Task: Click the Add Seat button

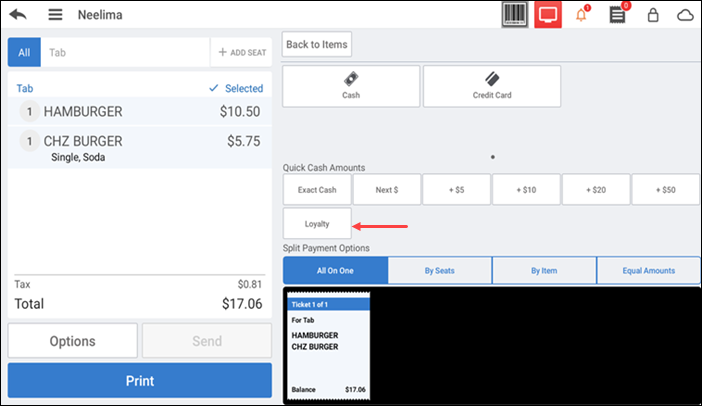Action: tap(240, 52)
